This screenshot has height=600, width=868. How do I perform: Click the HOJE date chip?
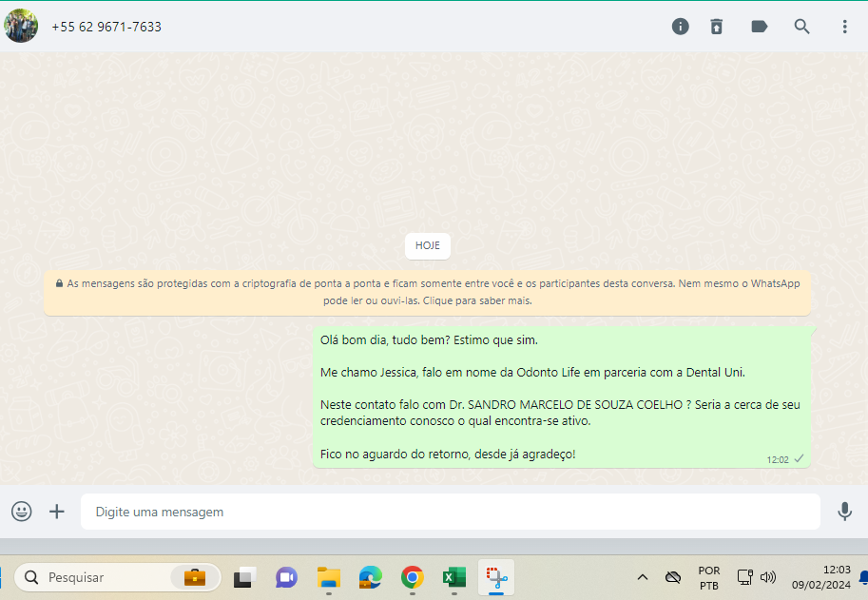(x=428, y=245)
